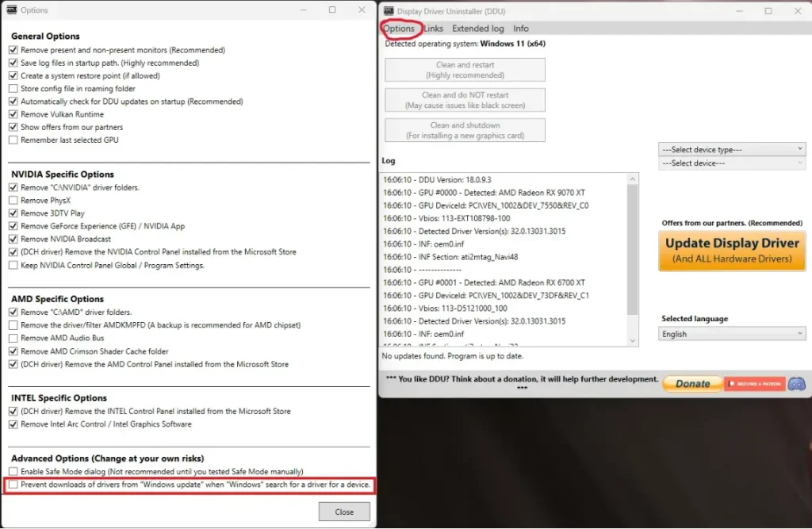Disable Show offers from our partners
This screenshot has height=529, width=812.
[x=13, y=127]
